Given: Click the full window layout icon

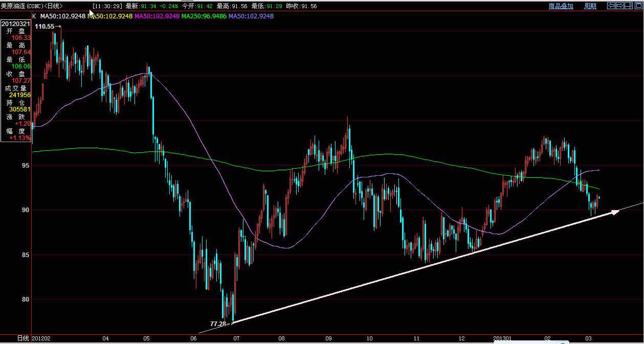Looking at the screenshot, I should click(x=638, y=6).
